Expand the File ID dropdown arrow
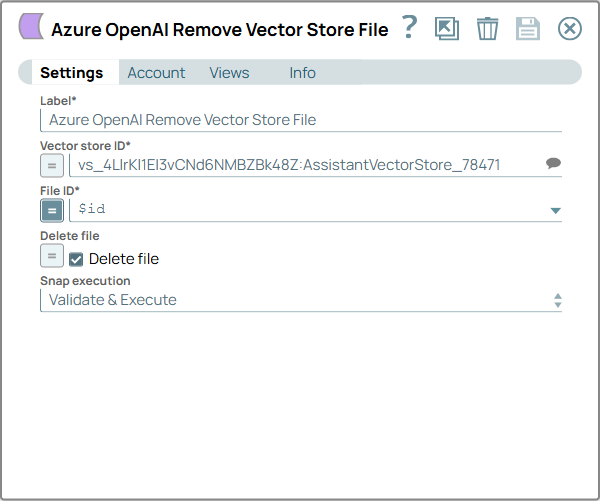Viewport: 600px width, 501px height. tap(556, 211)
